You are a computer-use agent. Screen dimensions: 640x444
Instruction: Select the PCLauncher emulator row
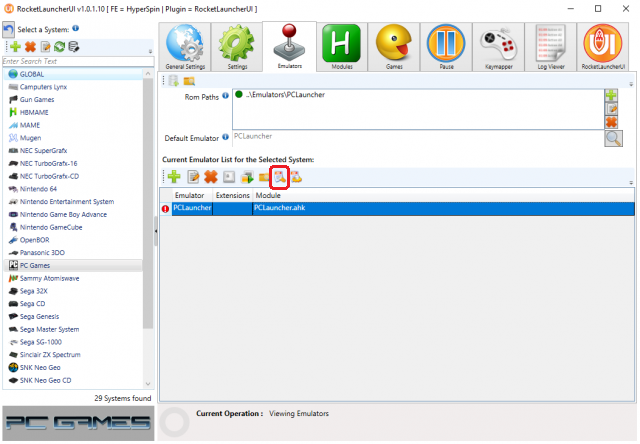[x=397, y=208]
